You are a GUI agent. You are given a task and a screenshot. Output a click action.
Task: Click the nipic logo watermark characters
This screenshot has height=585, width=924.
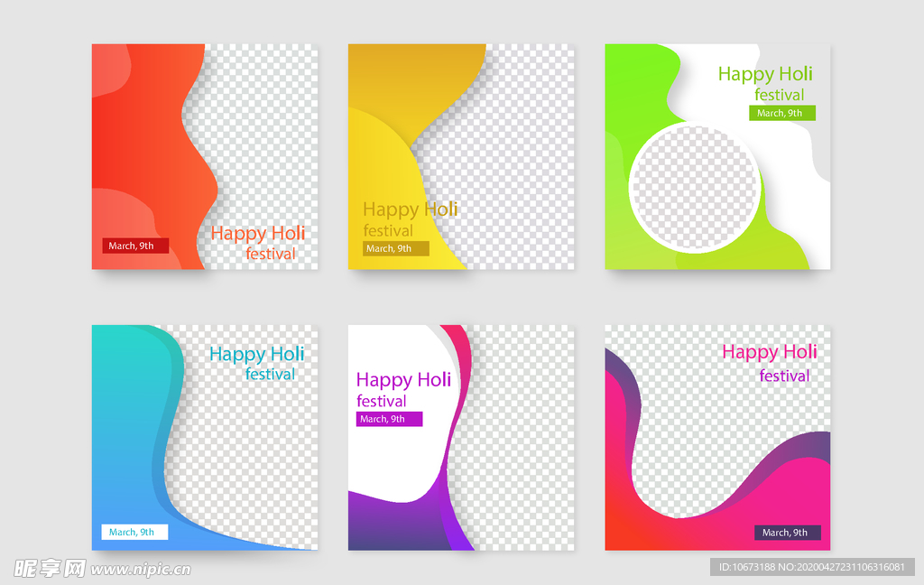(50, 569)
